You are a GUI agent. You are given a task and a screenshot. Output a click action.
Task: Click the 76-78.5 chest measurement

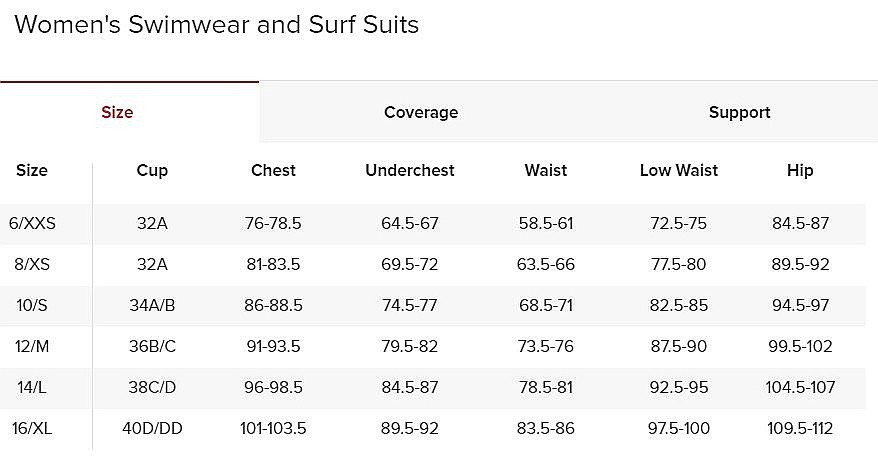click(x=273, y=223)
